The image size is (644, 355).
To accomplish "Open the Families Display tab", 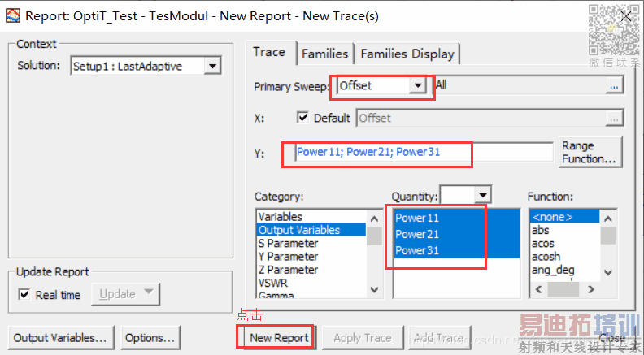I will 407,54.
